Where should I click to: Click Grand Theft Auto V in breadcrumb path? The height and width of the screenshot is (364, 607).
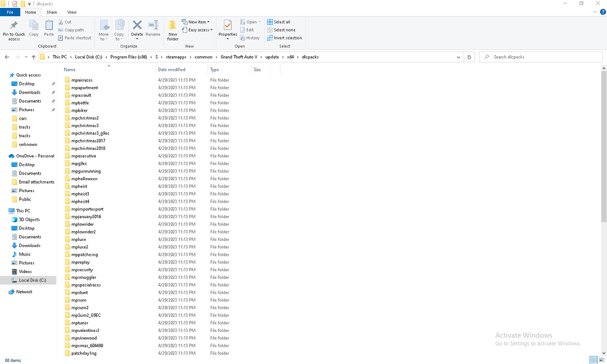[239, 57]
